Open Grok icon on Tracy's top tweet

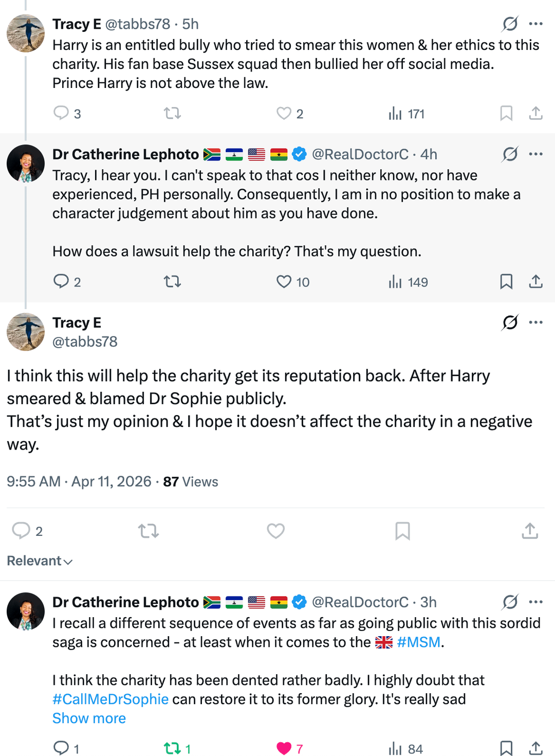click(510, 24)
